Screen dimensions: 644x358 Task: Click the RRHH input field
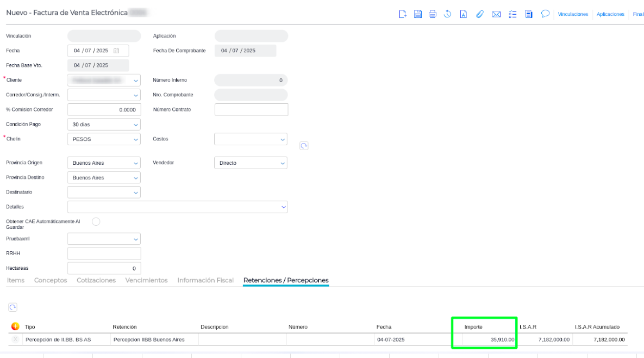click(x=104, y=254)
